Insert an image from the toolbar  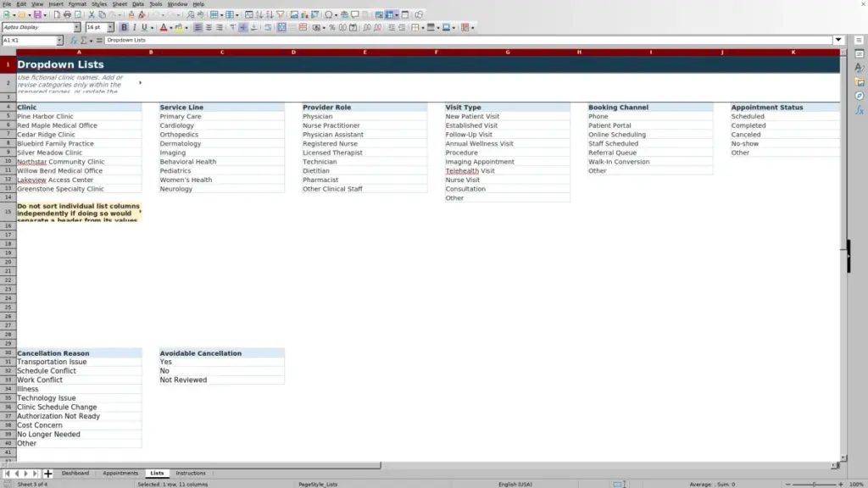coord(294,15)
